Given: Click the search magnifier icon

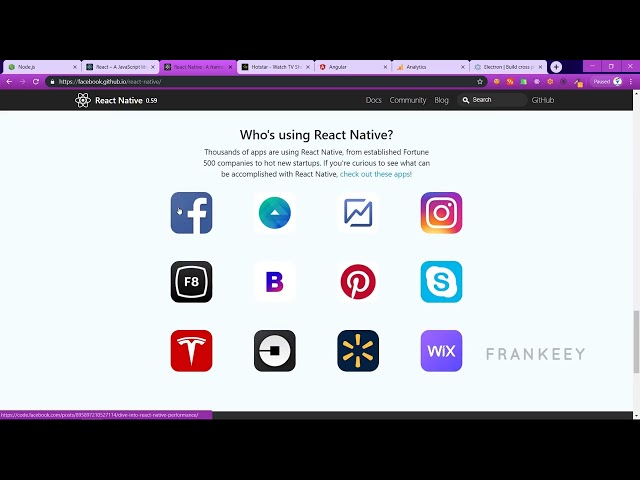Looking at the screenshot, I should 466,100.
